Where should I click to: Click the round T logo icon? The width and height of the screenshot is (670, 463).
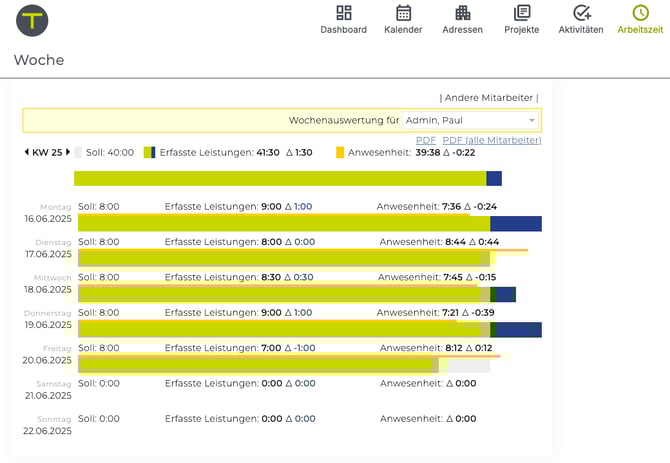tap(32, 21)
